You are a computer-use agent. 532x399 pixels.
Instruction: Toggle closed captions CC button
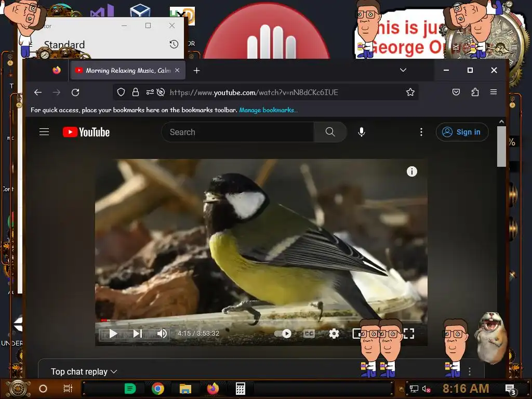click(309, 334)
